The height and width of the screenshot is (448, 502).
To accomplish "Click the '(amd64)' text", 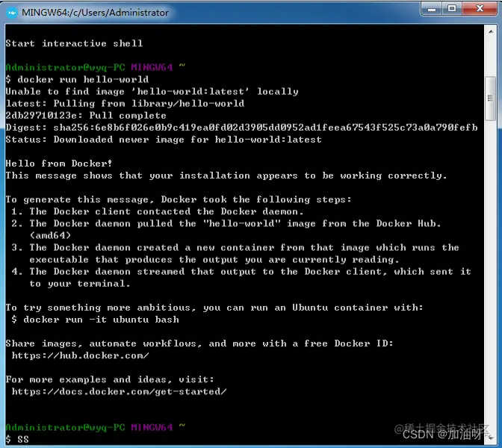I will pos(50,235).
